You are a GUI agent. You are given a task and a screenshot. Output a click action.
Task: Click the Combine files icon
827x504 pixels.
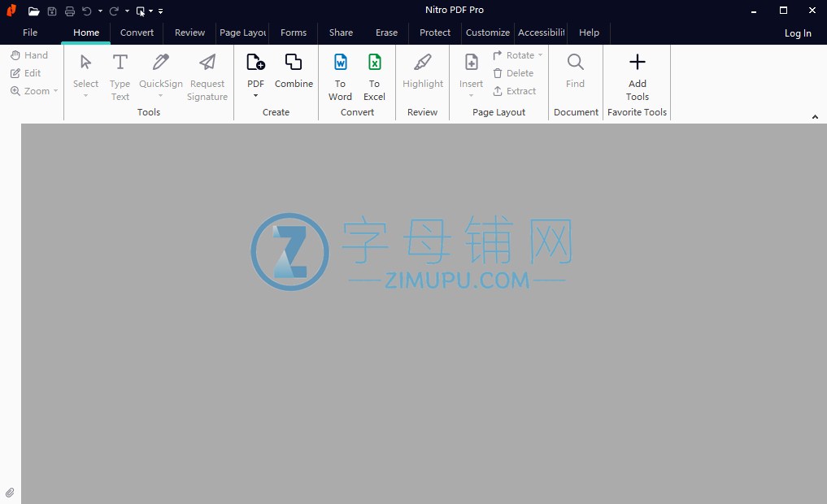coord(294,63)
